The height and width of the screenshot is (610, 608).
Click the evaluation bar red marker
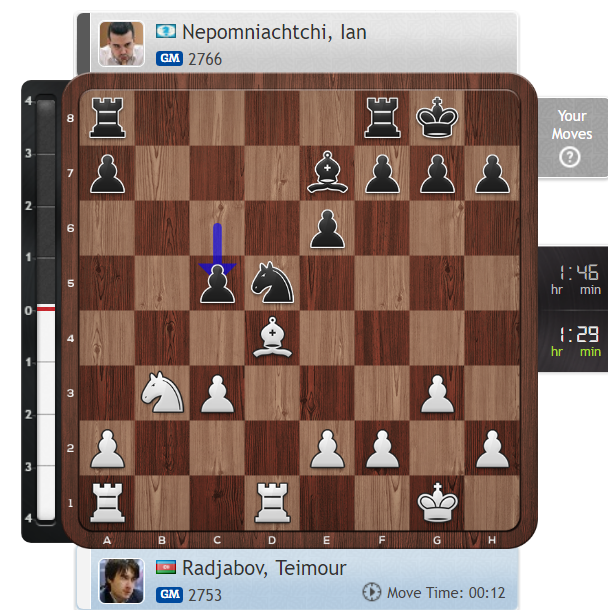(x=46, y=309)
